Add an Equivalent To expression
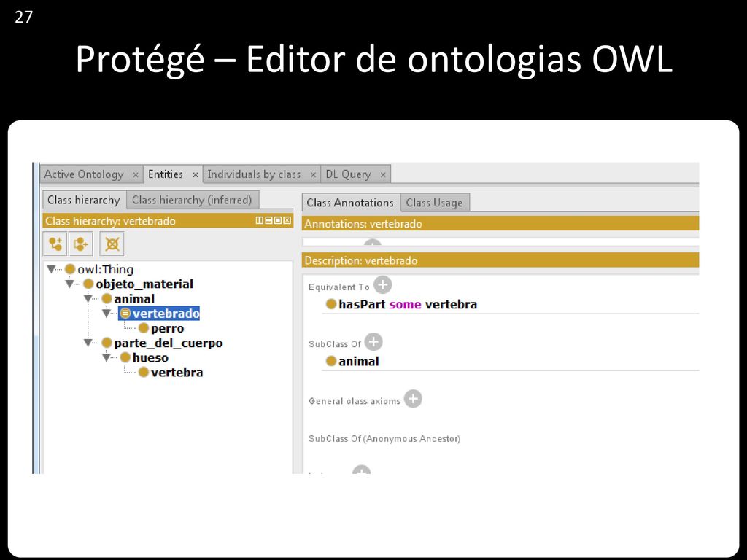 click(x=382, y=285)
